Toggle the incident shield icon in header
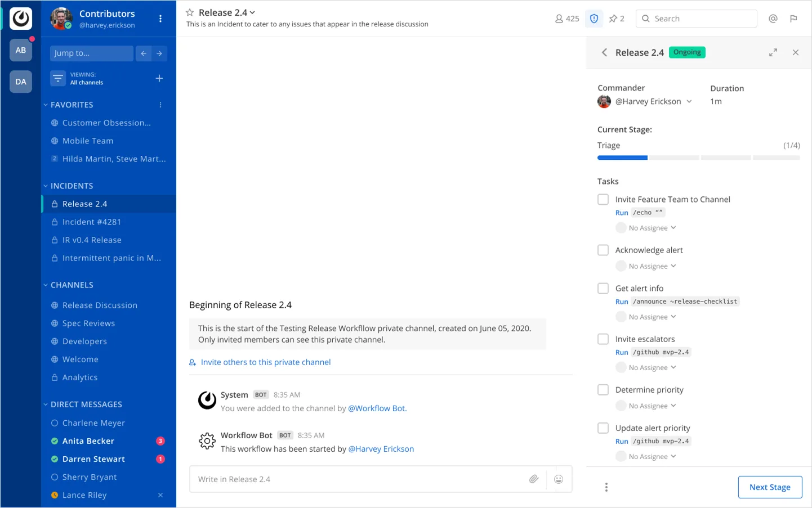 click(x=594, y=19)
